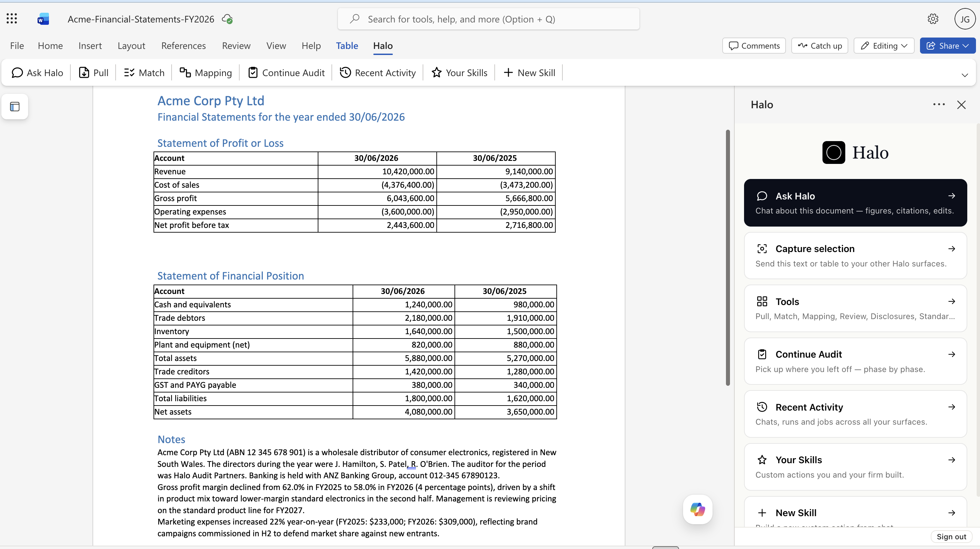Switch to the Layout tab

pos(131,46)
